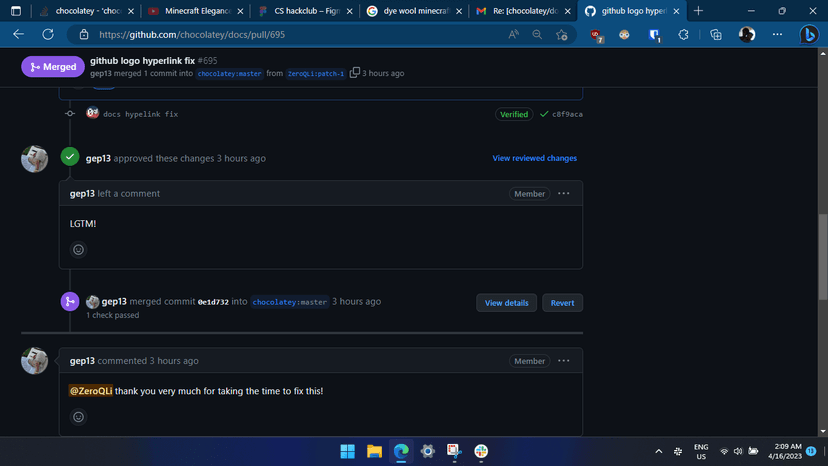Add emoji reaction to thank you comment

pyautogui.click(x=79, y=417)
